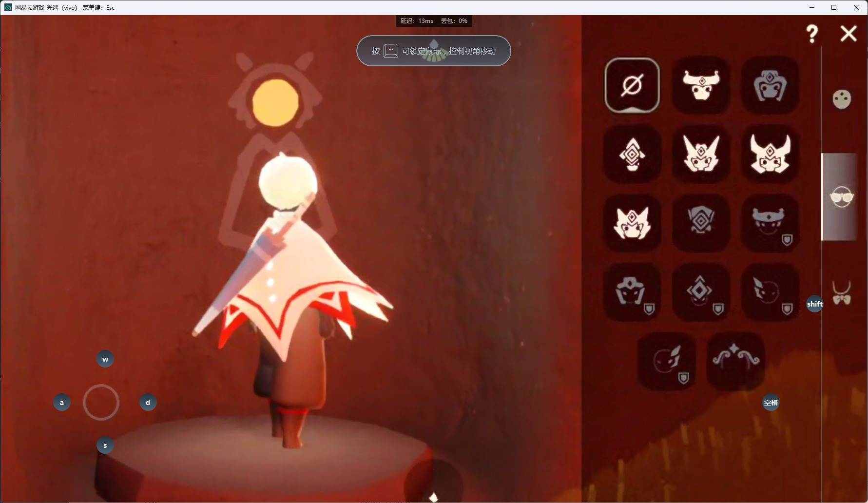Select the locked mask with right feather

tap(667, 361)
